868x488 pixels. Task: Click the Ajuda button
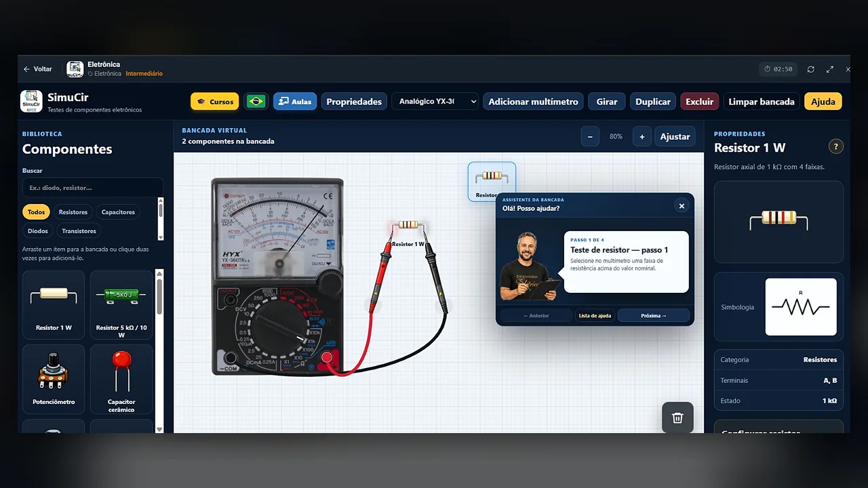click(x=823, y=102)
